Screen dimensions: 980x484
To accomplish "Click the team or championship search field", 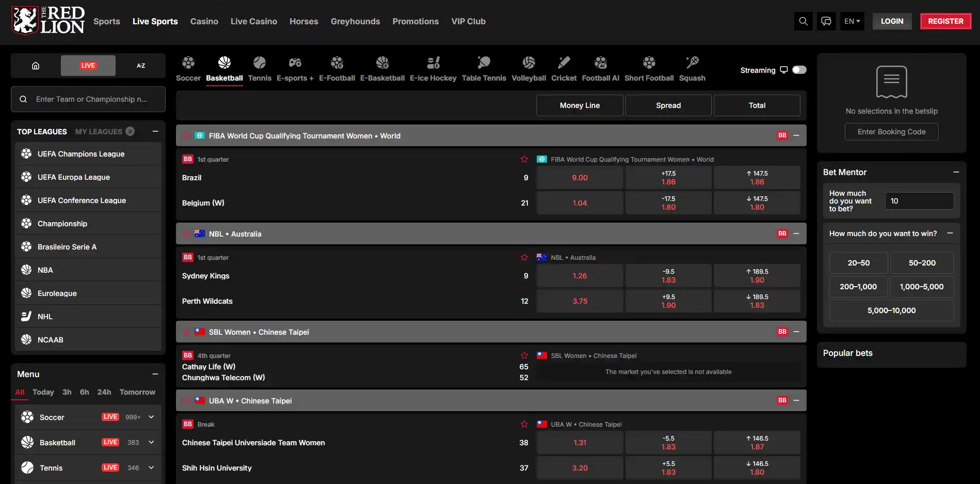I will [88, 99].
